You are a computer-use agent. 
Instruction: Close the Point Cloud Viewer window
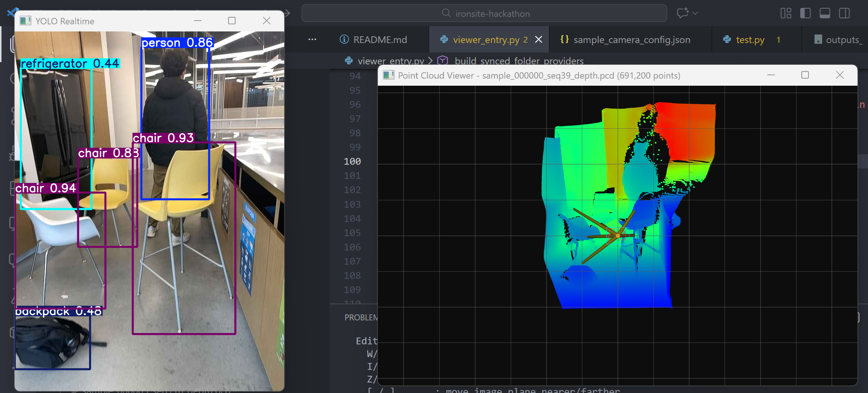click(x=840, y=75)
